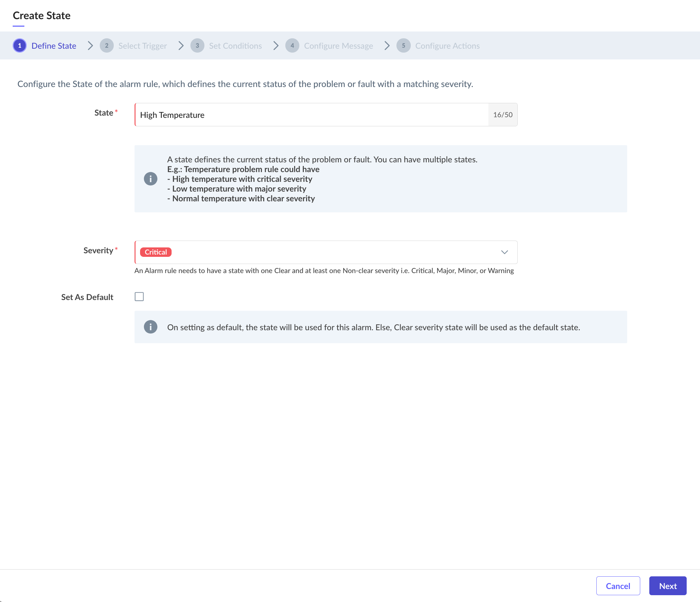
Task: Enable the Set As Default checkbox
Action: 139,296
